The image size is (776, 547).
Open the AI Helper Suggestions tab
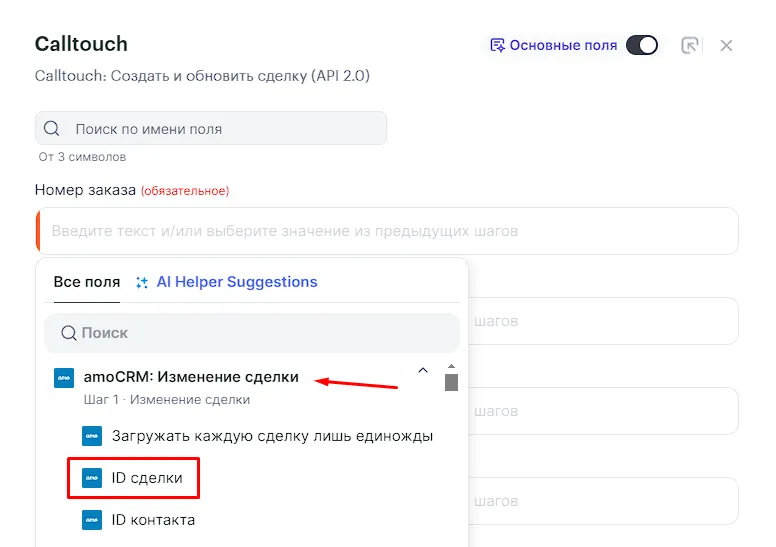click(x=236, y=282)
